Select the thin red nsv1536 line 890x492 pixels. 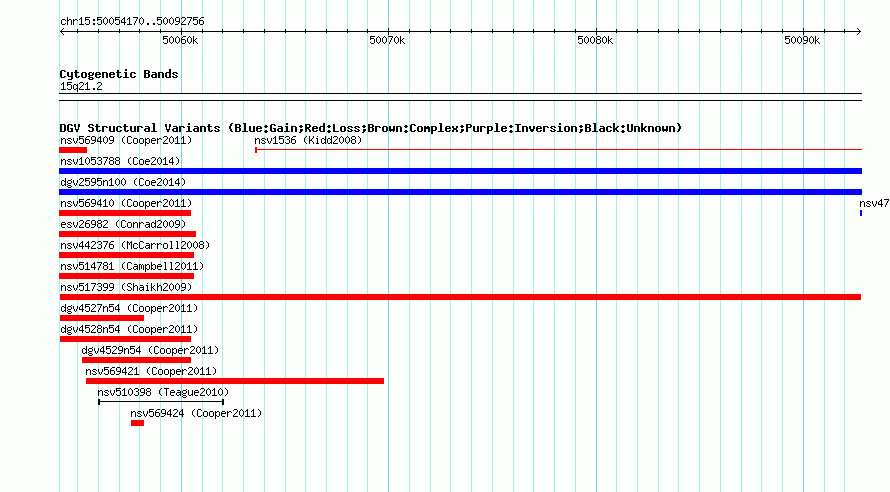pyautogui.click(x=559, y=150)
